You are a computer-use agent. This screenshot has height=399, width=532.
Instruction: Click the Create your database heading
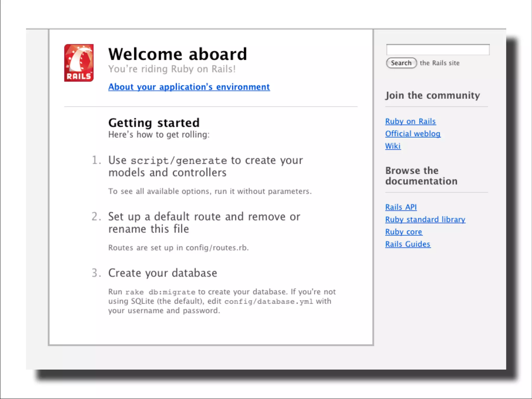tap(163, 273)
